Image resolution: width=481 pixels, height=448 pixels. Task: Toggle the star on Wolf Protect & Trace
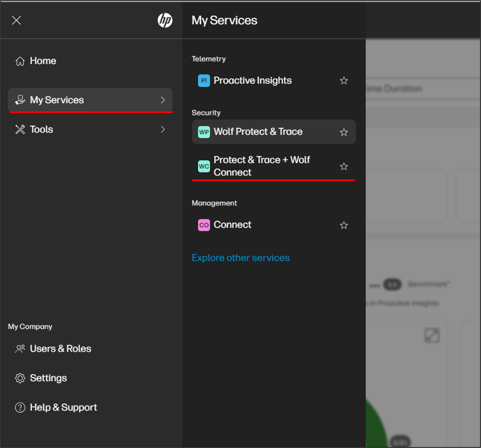pos(344,132)
